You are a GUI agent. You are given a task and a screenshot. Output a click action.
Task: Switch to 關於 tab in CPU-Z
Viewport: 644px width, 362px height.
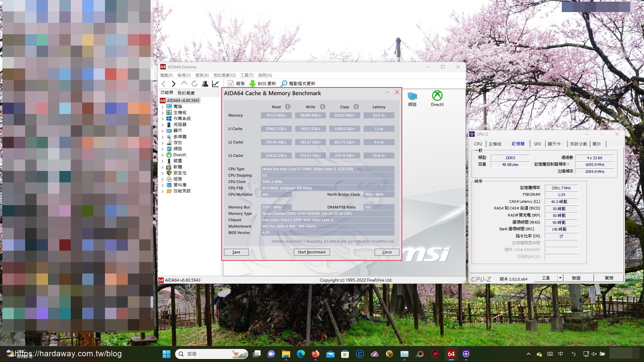click(597, 144)
